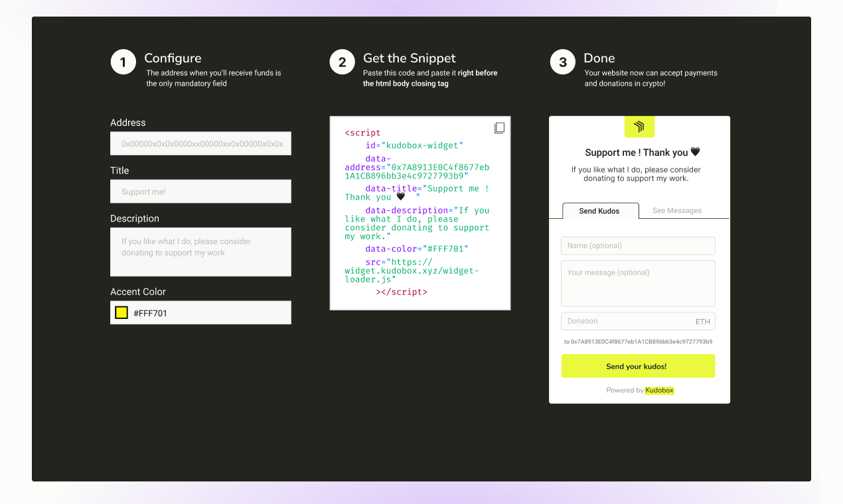843x504 pixels.
Task: Focus the Name (optional) field
Action: tap(638, 245)
